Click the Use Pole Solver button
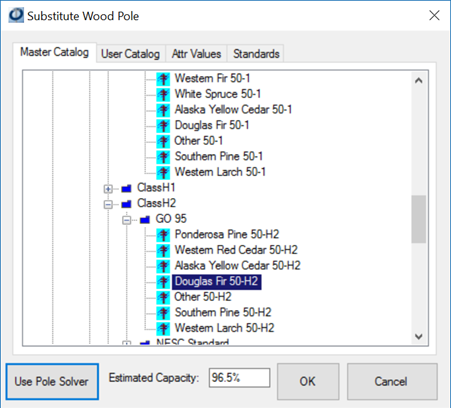Viewport: 451px width, 408px height. coord(52,381)
